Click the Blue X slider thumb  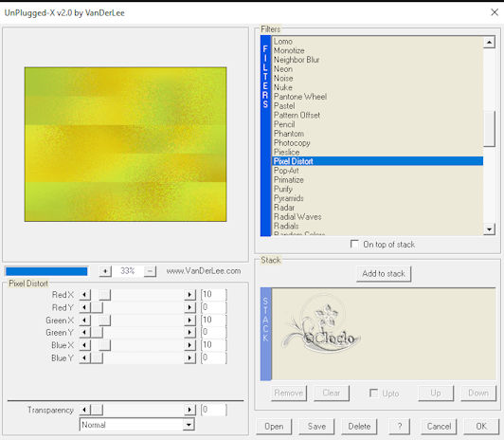coord(104,345)
